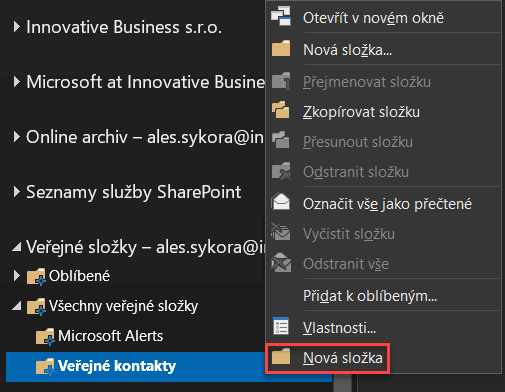Click the Všechny veřejné složky folder icon
This screenshot has height=392, width=505.
pos(36,306)
